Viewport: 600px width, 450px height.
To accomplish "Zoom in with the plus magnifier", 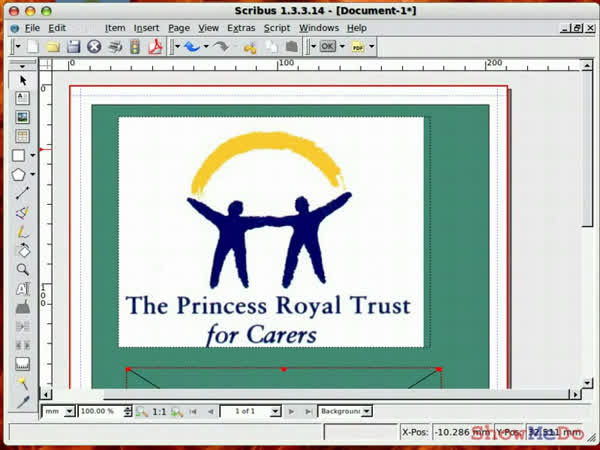I will (x=177, y=412).
